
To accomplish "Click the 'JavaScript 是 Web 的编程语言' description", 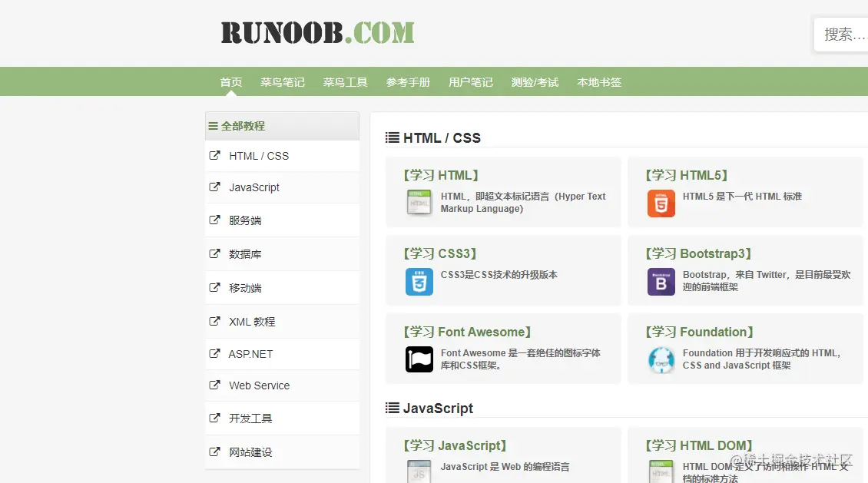I will [505, 466].
